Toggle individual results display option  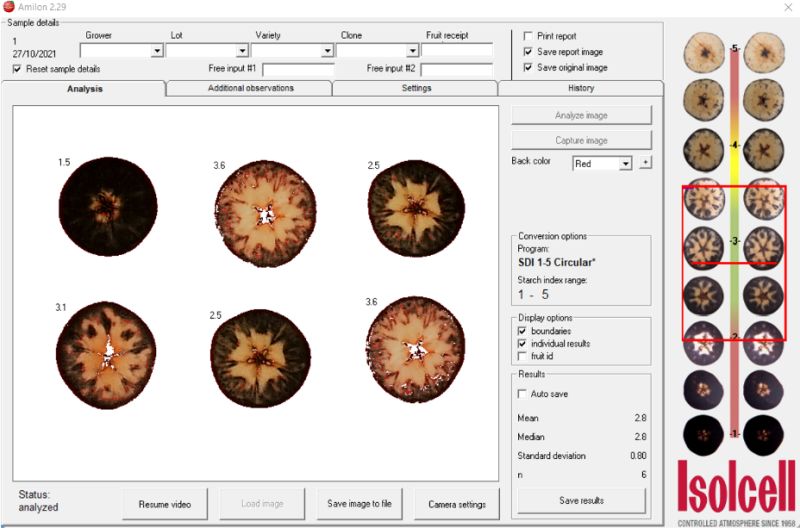tap(522, 343)
